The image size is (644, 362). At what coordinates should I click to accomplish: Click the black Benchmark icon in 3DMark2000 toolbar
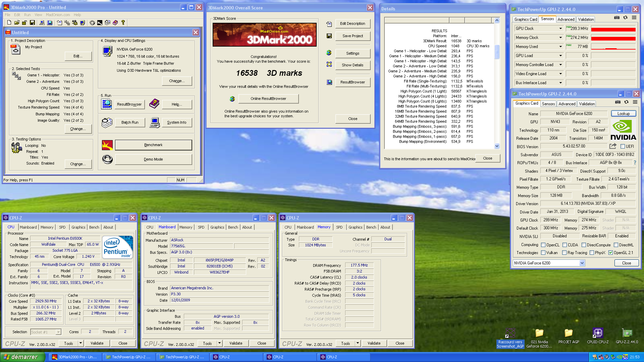[x=100, y=22]
